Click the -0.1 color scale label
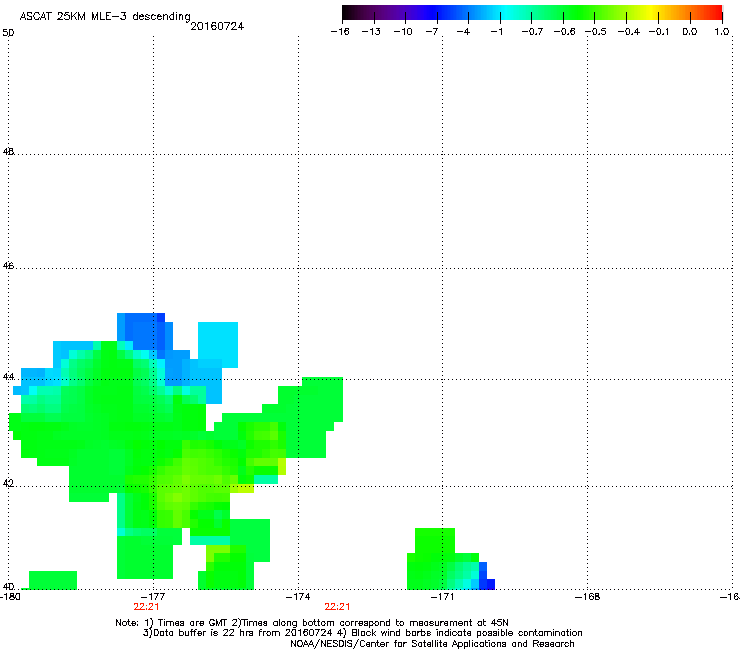Image resolution: width=740 pixels, height=650 pixels. [x=659, y=32]
